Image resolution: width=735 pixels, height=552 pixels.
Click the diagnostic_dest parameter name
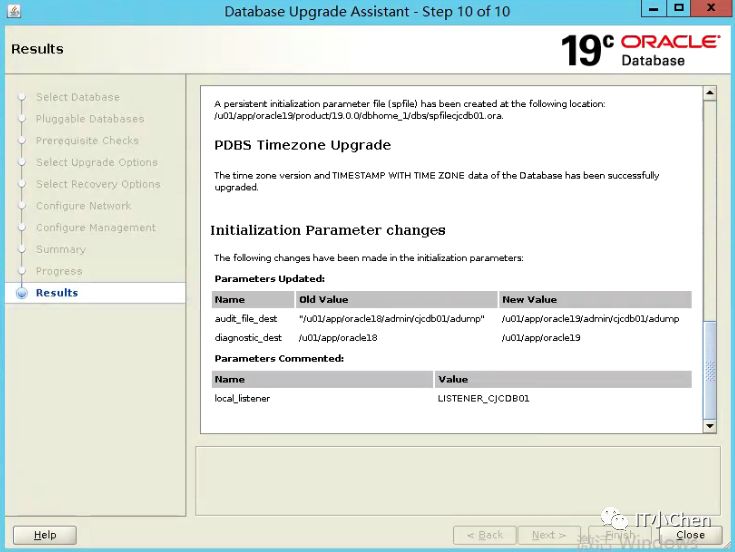tap(248, 337)
